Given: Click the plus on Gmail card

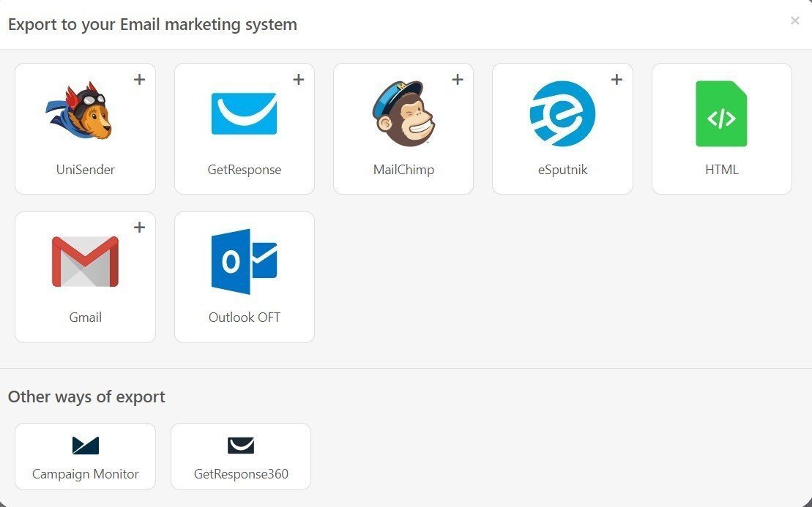Looking at the screenshot, I should [x=140, y=228].
